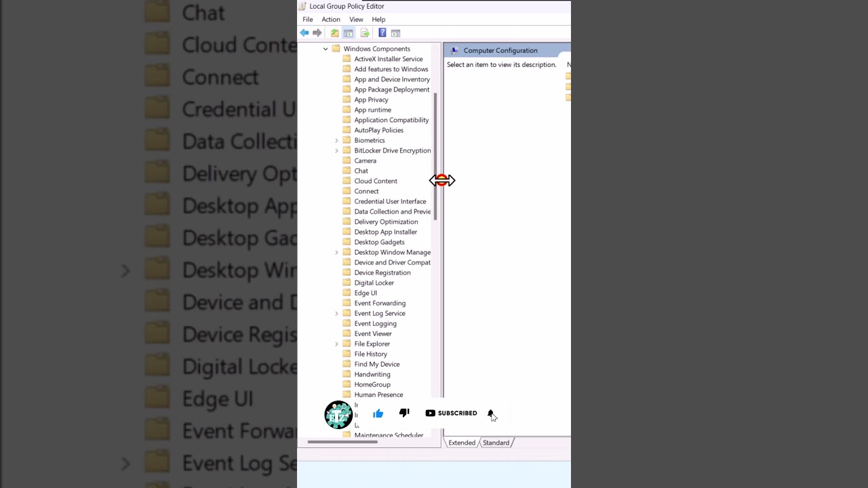Select Device and Driver Compat entry
Viewport: 868px width, 488px height.
point(393,262)
